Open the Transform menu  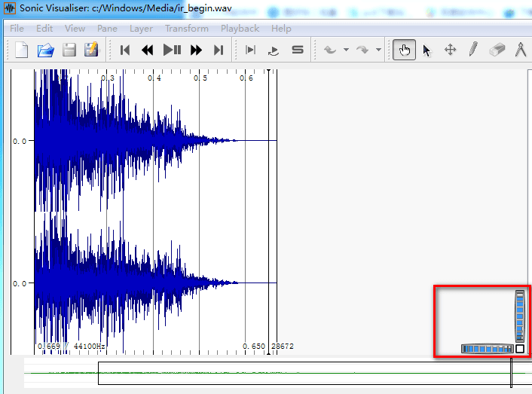(187, 29)
